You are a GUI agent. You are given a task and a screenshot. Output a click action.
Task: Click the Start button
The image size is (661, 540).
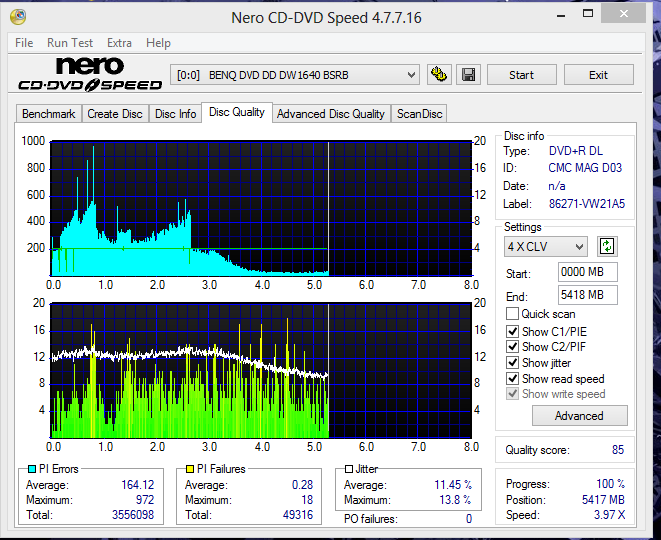tap(521, 75)
